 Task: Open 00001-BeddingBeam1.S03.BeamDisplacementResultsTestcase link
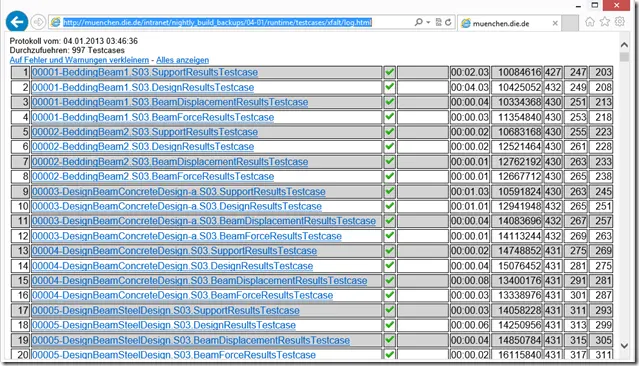pos(170,102)
